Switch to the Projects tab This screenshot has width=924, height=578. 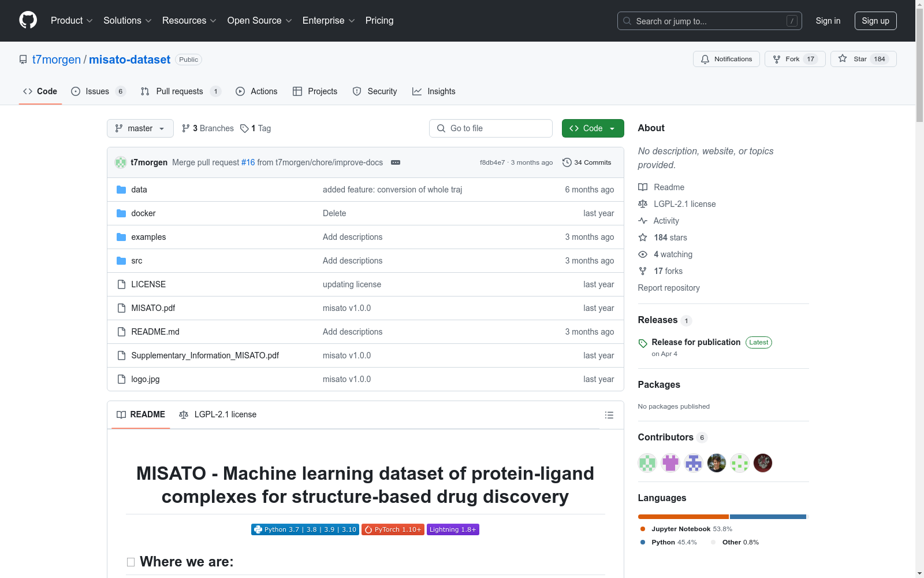point(315,91)
